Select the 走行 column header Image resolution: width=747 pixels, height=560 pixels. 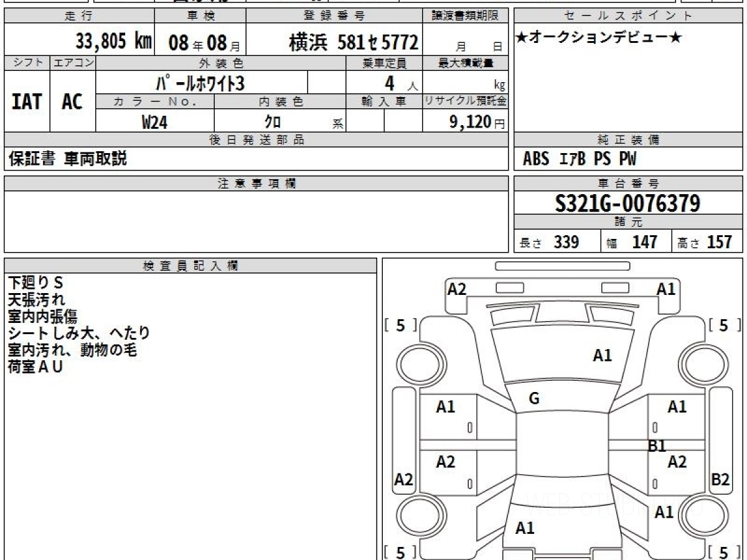point(78,16)
